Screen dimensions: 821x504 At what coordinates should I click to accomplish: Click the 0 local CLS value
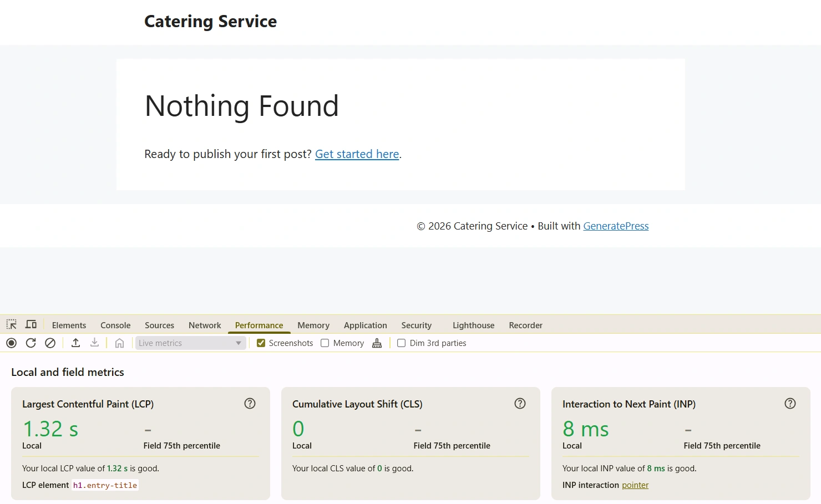click(298, 429)
